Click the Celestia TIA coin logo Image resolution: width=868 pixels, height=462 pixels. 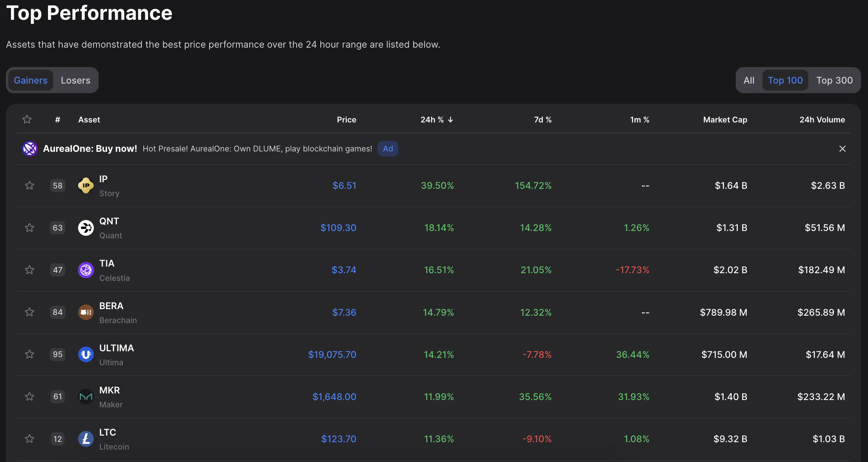point(86,270)
